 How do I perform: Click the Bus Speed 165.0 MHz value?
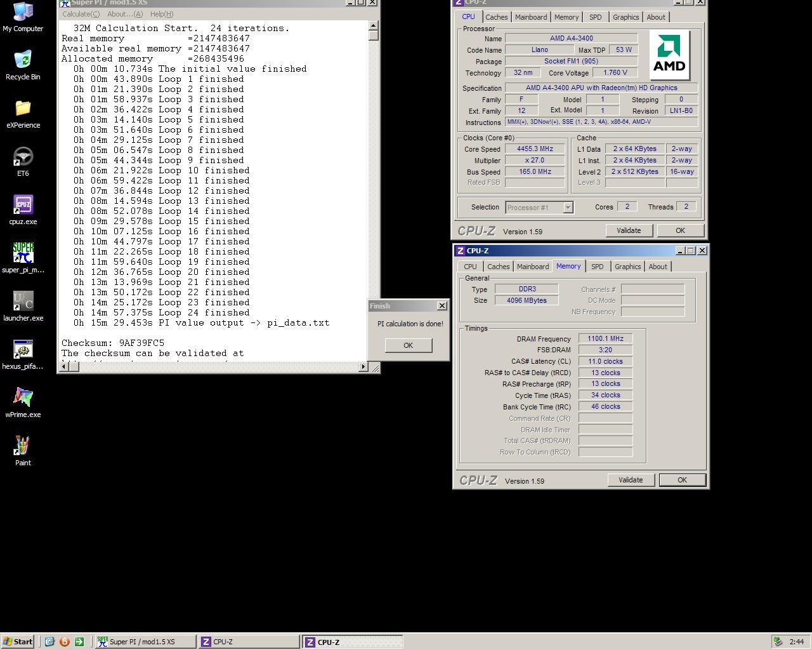click(x=535, y=171)
